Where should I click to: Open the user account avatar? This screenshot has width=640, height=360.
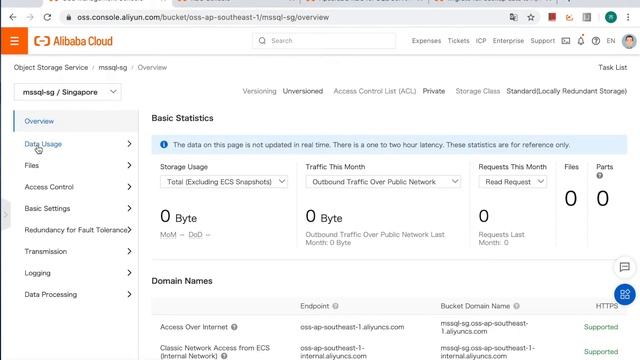tap(629, 41)
